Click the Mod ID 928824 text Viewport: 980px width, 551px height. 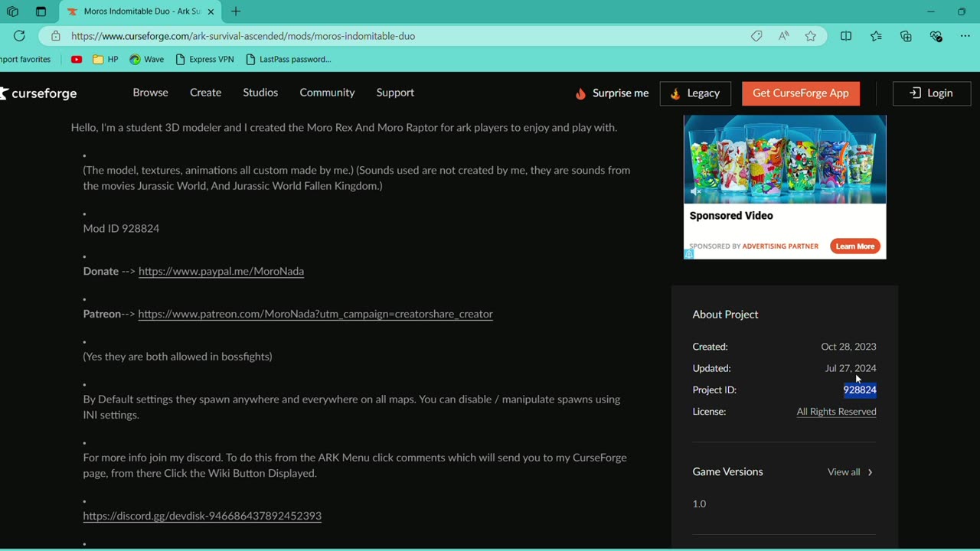pos(121,228)
